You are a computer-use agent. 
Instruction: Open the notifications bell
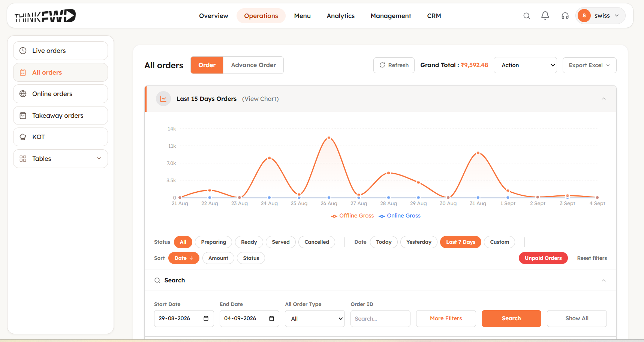click(x=545, y=16)
